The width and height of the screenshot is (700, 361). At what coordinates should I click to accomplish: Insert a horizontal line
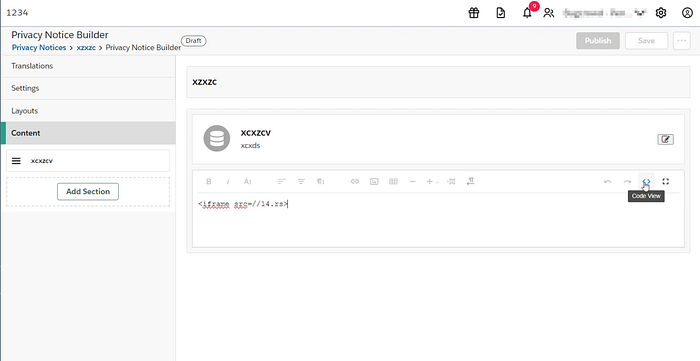(412, 182)
